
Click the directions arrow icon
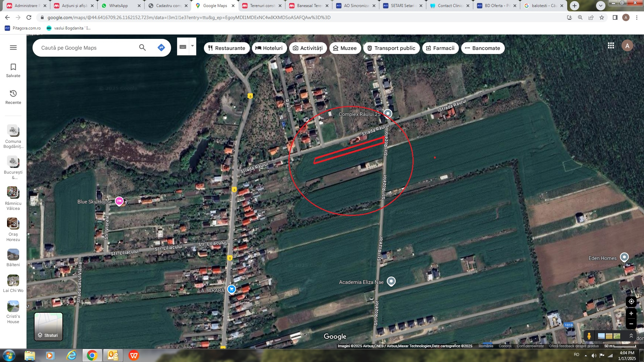point(161,48)
